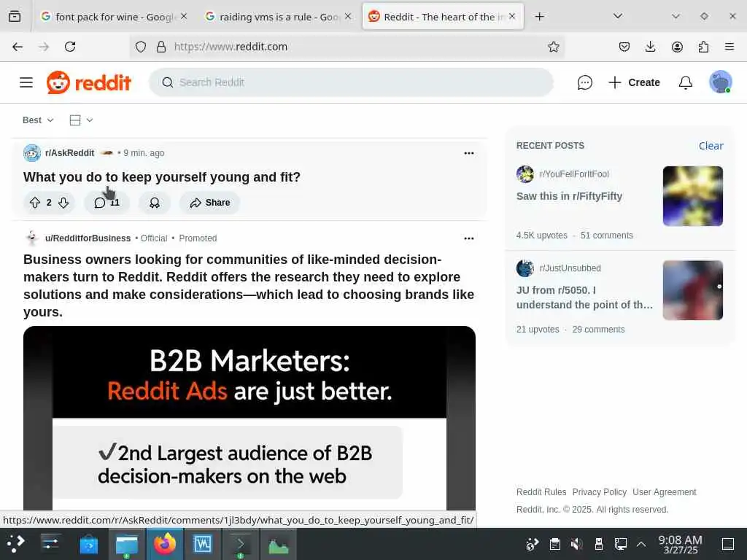This screenshot has width=747, height=560.
Task: Open the notifications bell
Action: click(x=685, y=82)
